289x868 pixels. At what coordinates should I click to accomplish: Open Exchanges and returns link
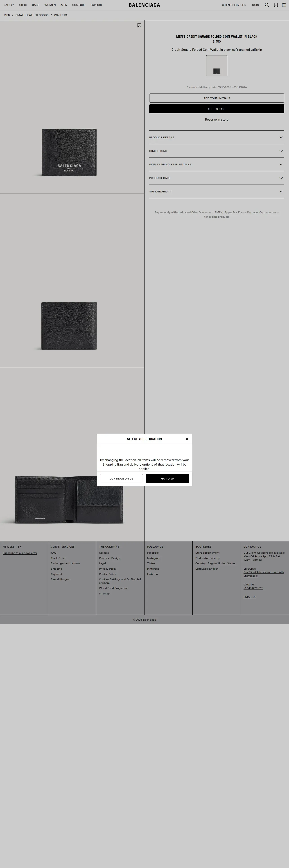(65, 563)
